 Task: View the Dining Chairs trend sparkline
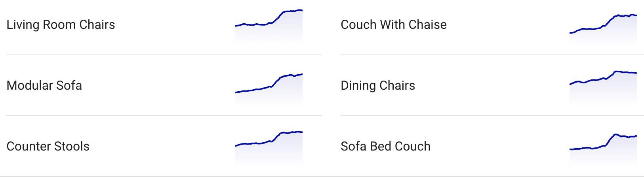(x=603, y=87)
